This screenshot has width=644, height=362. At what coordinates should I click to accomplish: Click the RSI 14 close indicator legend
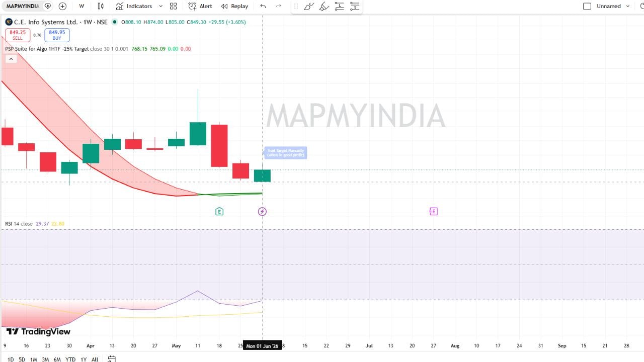[19, 224]
